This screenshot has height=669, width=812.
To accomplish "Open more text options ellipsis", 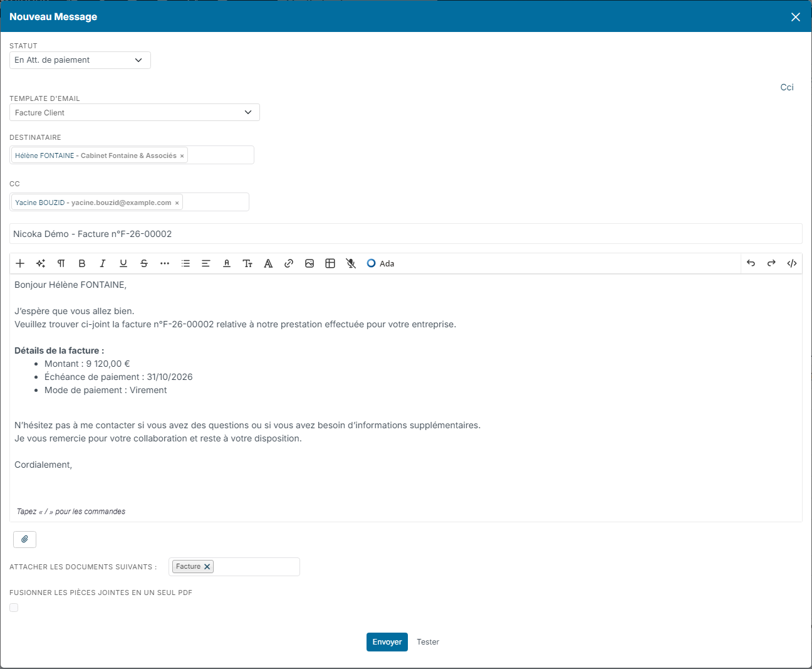I will pos(165,263).
